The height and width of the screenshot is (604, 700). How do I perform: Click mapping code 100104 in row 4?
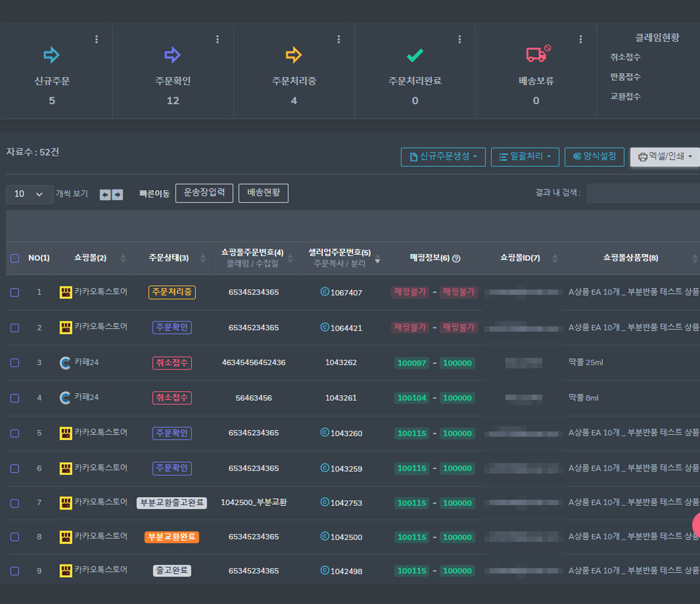[x=412, y=398]
